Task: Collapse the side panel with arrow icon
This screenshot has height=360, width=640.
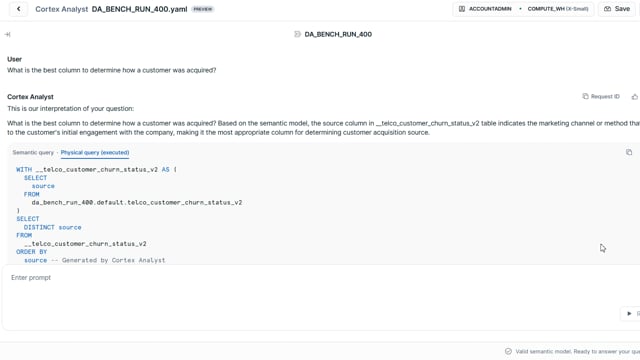Action: coord(7,34)
